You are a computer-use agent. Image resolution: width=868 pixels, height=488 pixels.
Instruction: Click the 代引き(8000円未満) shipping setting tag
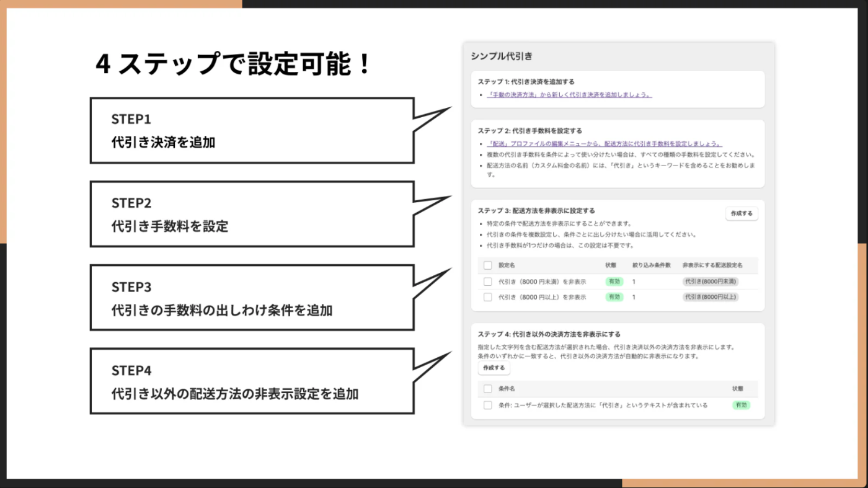pos(711,282)
